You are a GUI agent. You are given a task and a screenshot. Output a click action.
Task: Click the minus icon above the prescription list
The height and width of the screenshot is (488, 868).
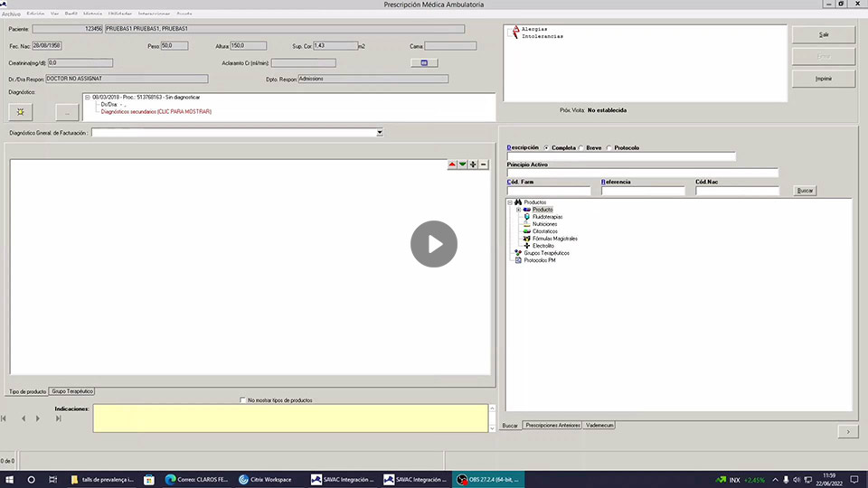coord(484,164)
